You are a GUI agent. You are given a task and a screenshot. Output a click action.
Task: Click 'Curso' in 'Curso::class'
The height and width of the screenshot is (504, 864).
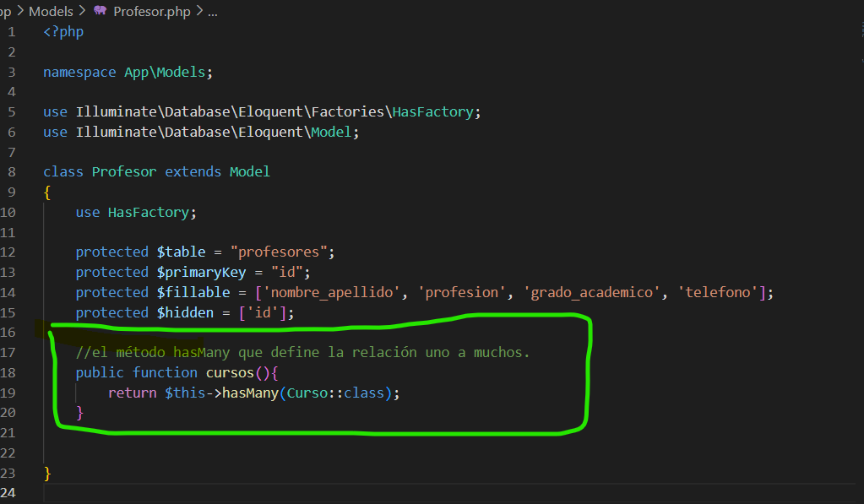pyautogui.click(x=307, y=393)
